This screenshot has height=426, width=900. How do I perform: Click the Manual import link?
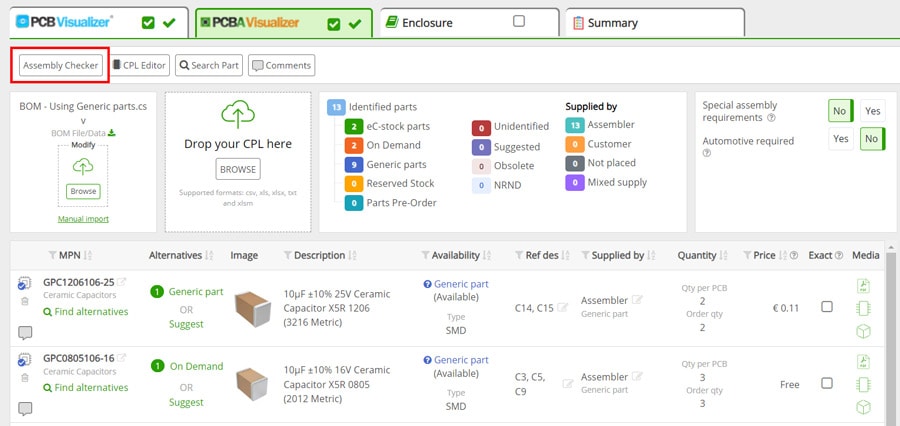pos(83,219)
